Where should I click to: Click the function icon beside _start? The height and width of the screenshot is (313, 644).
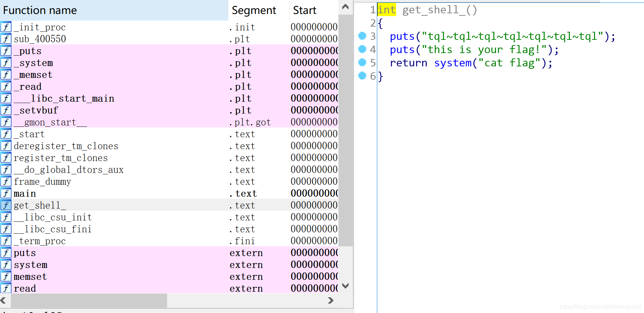(x=6, y=134)
